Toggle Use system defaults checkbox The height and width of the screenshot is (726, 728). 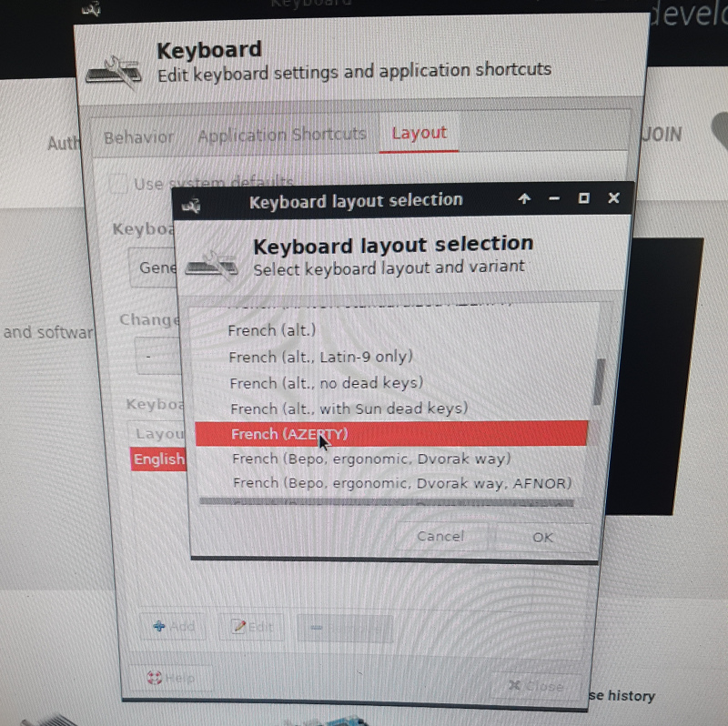pyautogui.click(x=118, y=184)
